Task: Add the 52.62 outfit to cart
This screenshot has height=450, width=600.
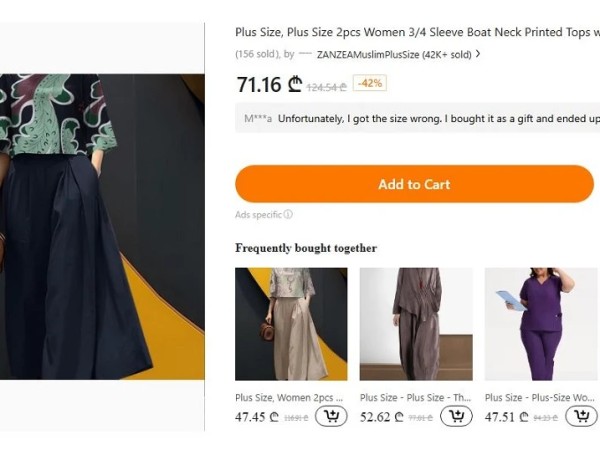Action: pos(456,416)
